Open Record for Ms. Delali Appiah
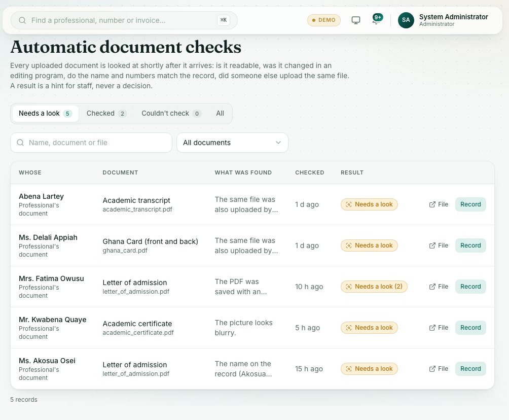Image resolution: width=509 pixels, height=420 pixels. [470, 246]
